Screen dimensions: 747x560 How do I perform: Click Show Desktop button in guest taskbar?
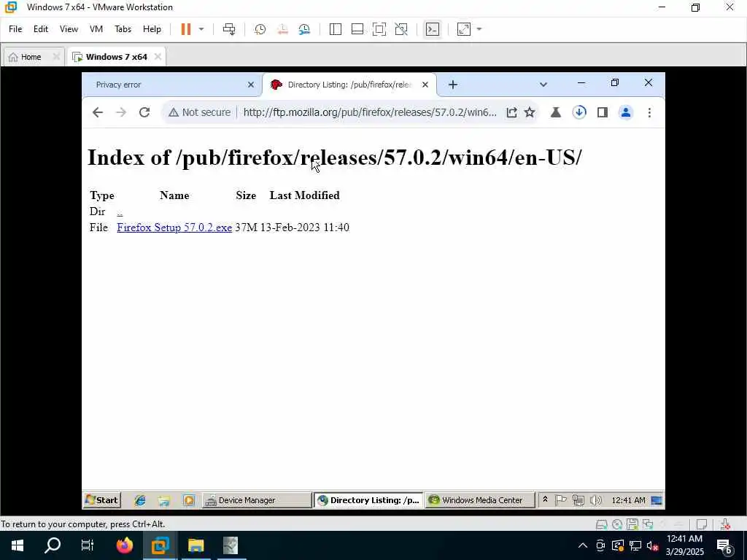657,500
